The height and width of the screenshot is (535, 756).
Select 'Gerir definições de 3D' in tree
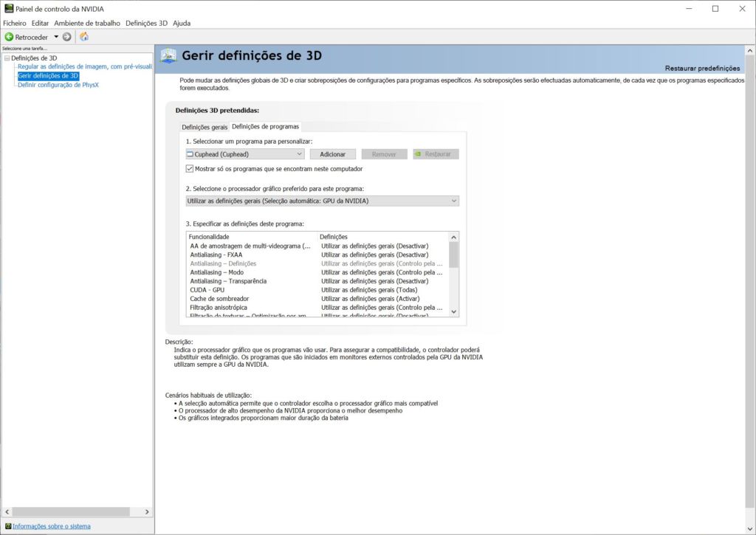pyautogui.click(x=48, y=76)
